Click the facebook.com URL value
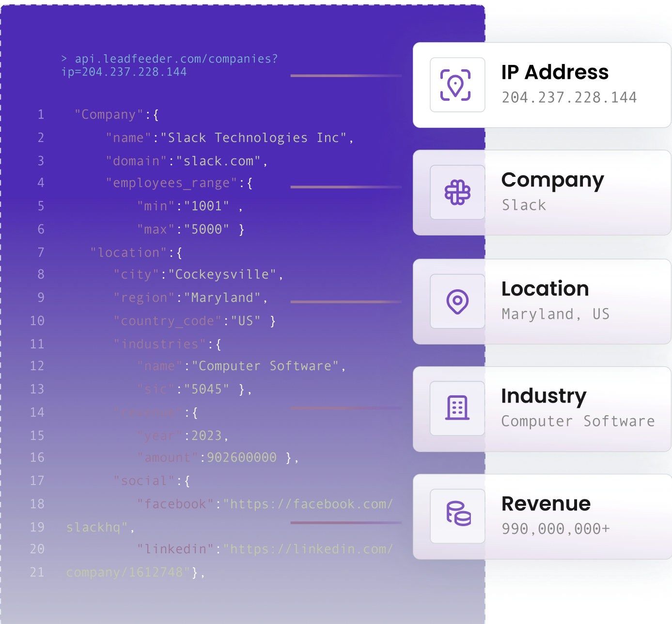The width and height of the screenshot is (672, 624). pos(308,504)
